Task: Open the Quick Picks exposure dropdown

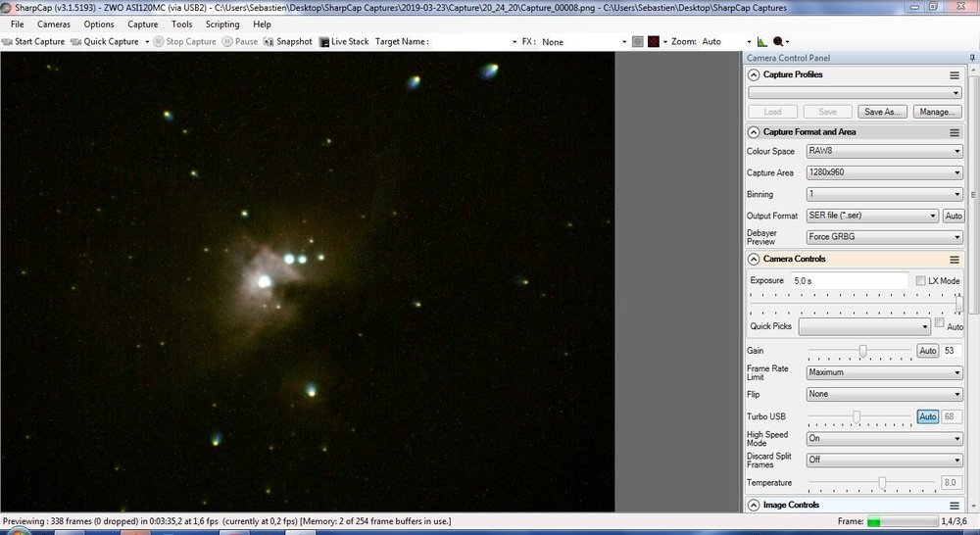Action: 864,326
